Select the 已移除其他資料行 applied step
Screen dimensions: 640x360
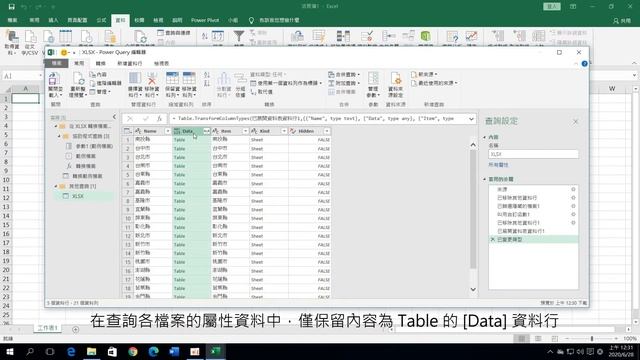(x=517, y=198)
